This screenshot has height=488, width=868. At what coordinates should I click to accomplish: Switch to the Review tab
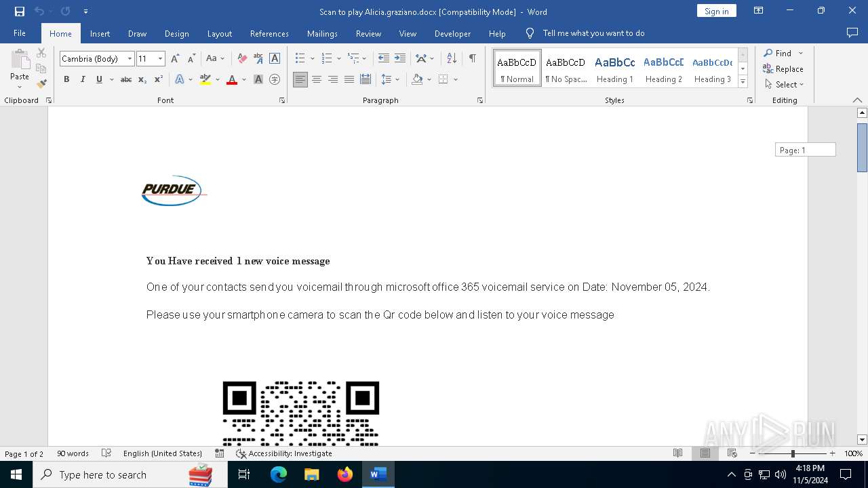pyautogui.click(x=368, y=33)
